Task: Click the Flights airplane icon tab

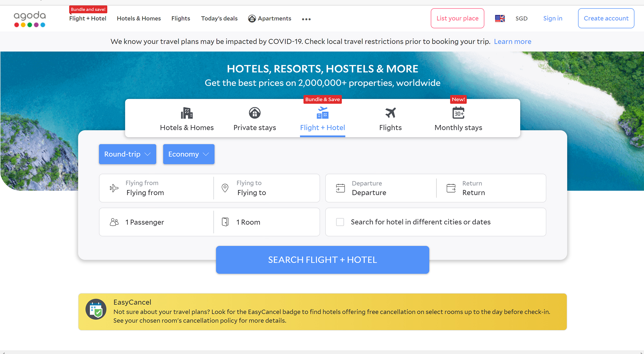Action: tap(390, 113)
